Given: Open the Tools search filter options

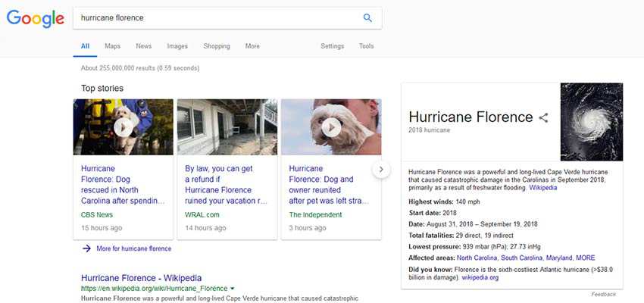Looking at the screenshot, I should (366, 46).
